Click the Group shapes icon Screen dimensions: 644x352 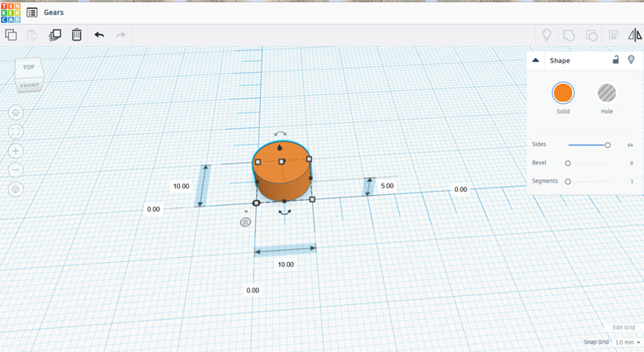tap(569, 36)
